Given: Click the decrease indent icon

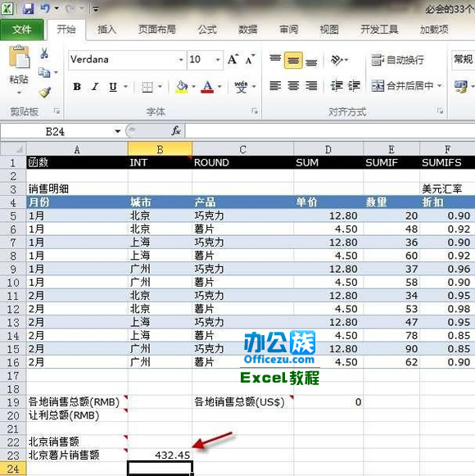Looking at the screenshot, I should (337, 86).
